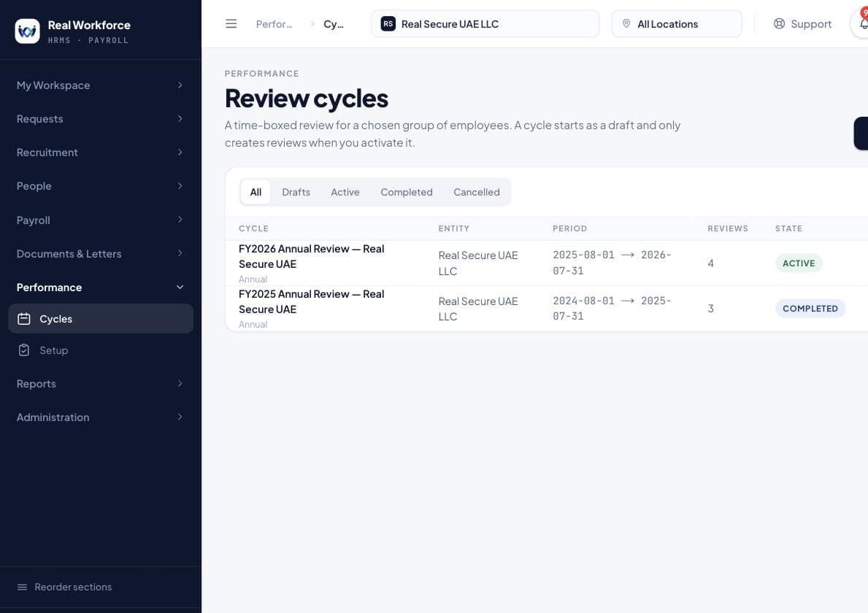Switch to the Completed tab
868x613 pixels.
click(407, 192)
